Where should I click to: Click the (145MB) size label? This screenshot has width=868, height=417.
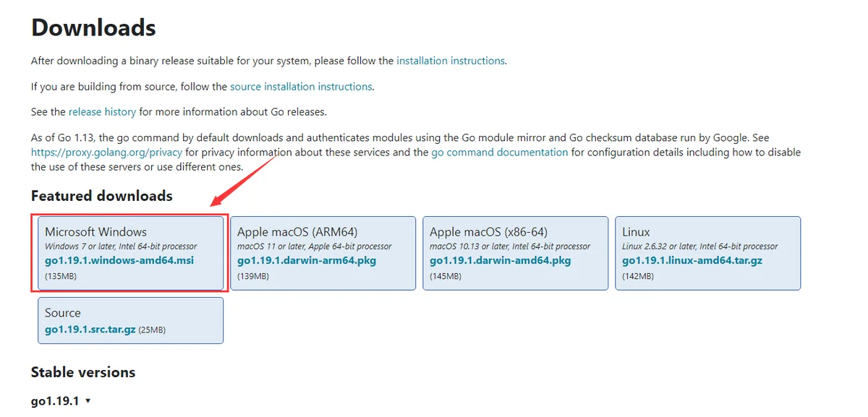pos(446,276)
